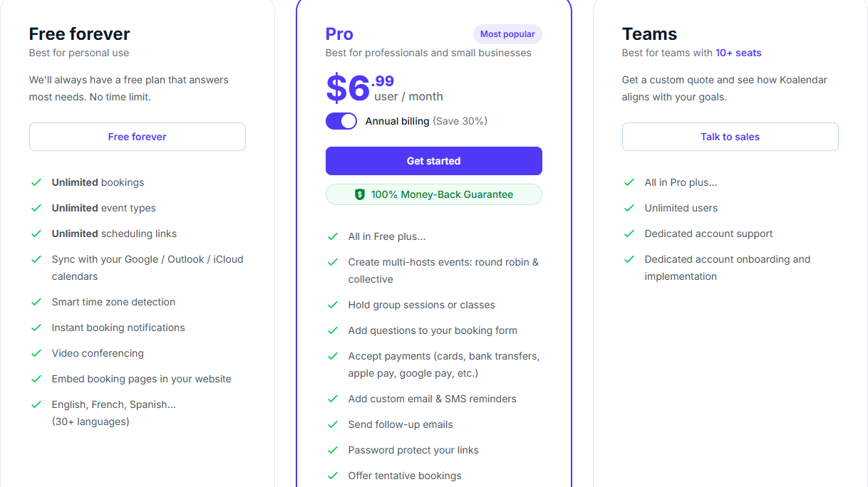
Task: Click checkmark next to Unlimited bookings
Action: 36,182
